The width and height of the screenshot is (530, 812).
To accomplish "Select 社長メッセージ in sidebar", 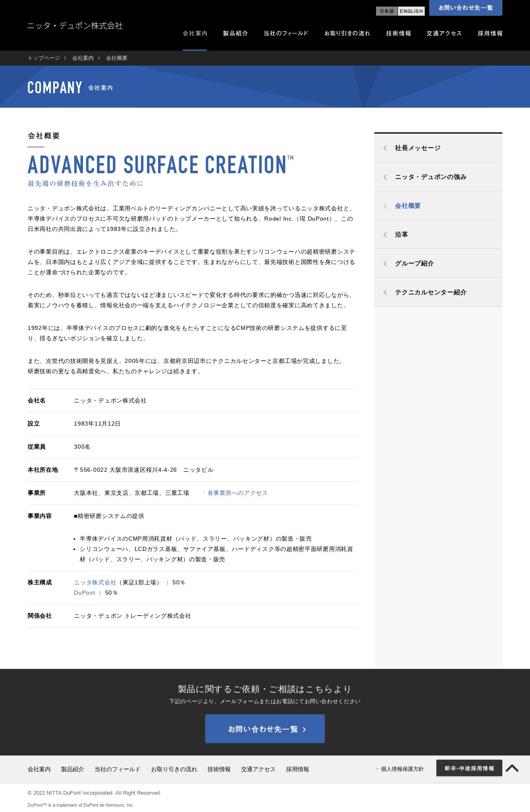I will pos(438,148).
